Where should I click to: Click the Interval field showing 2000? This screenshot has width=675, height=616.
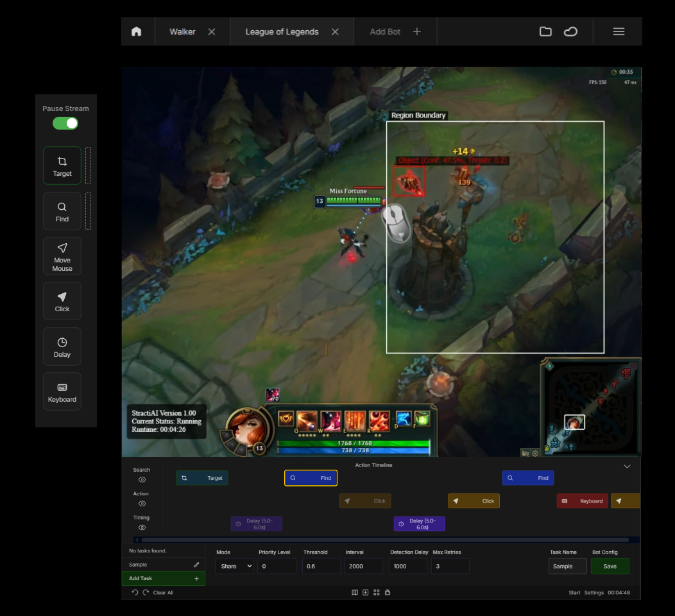(x=364, y=566)
